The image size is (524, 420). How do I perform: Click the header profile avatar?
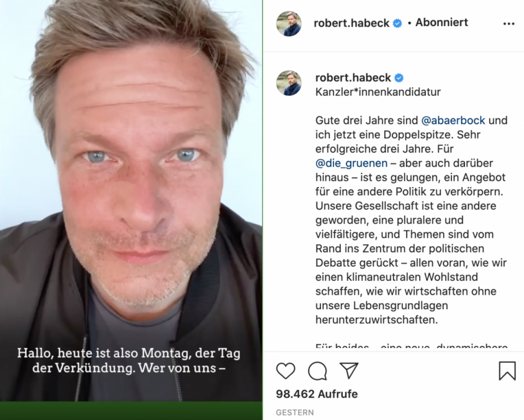point(289,23)
